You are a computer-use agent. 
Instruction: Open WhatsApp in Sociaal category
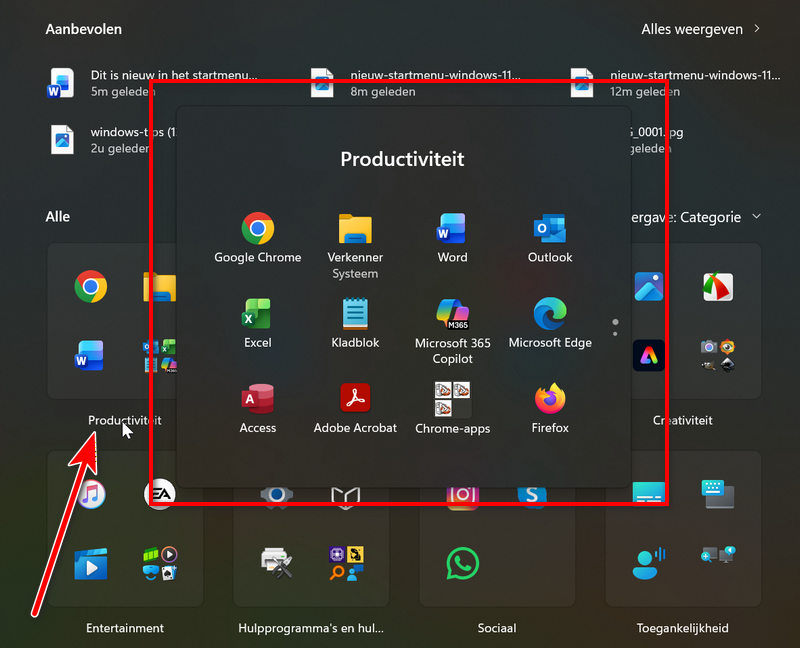[x=461, y=564]
